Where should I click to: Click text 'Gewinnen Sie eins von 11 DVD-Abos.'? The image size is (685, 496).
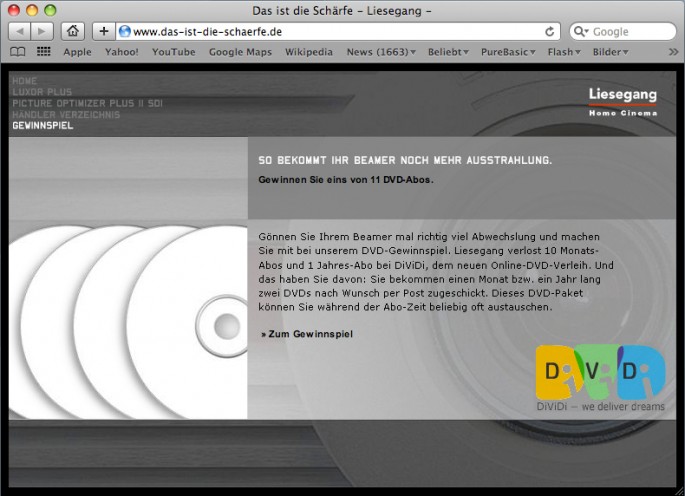346,180
